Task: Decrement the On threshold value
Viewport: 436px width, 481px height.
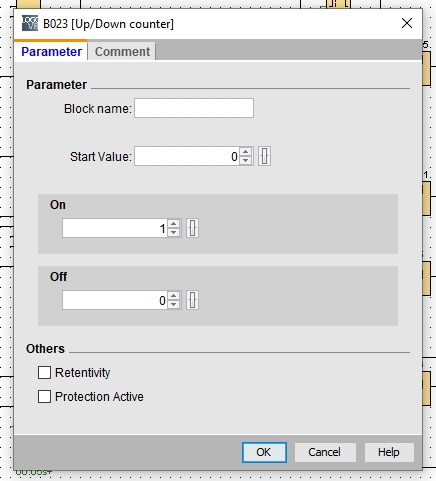Action: [173, 232]
